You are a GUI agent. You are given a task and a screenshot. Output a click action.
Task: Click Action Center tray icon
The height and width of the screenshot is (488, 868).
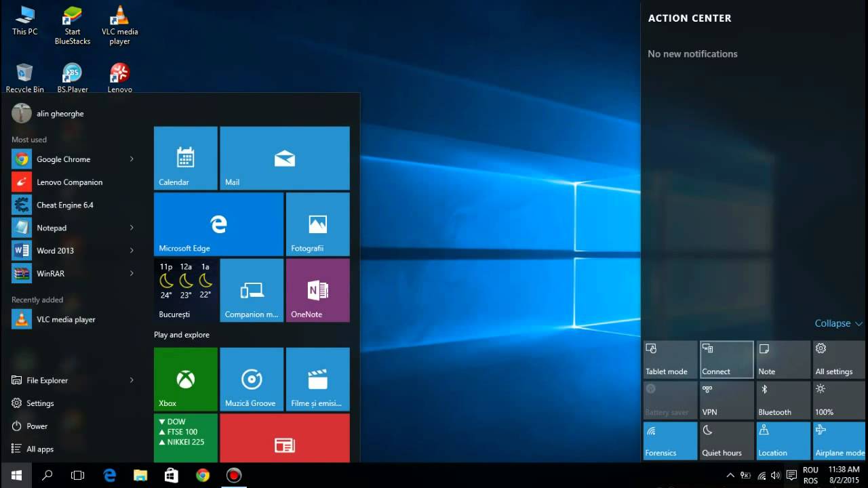pyautogui.click(x=791, y=475)
